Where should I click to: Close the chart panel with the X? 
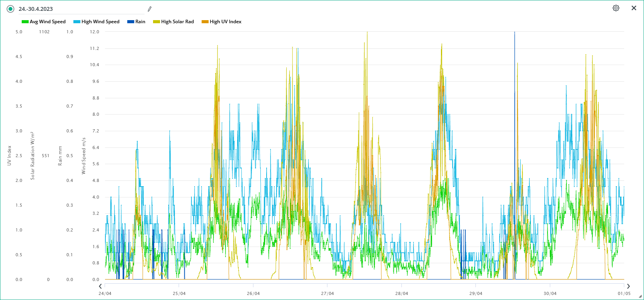click(x=634, y=8)
